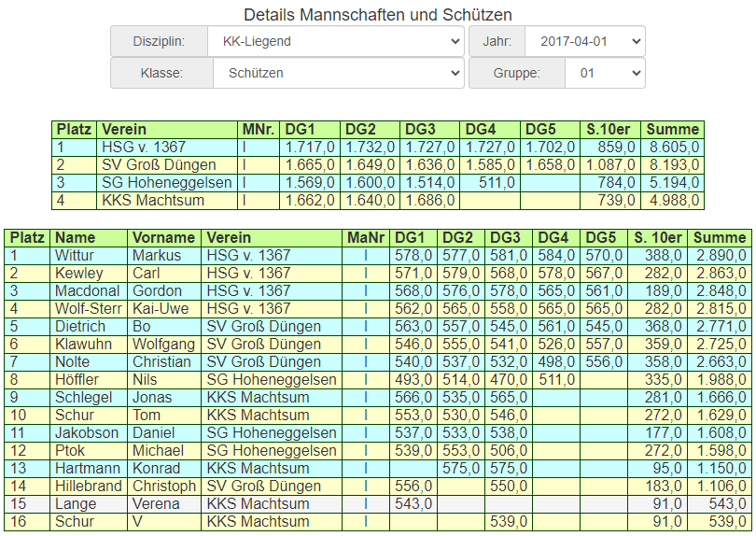Select SV Groß Düngen in the teams table
The width and height of the screenshot is (756, 536).
(159, 165)
